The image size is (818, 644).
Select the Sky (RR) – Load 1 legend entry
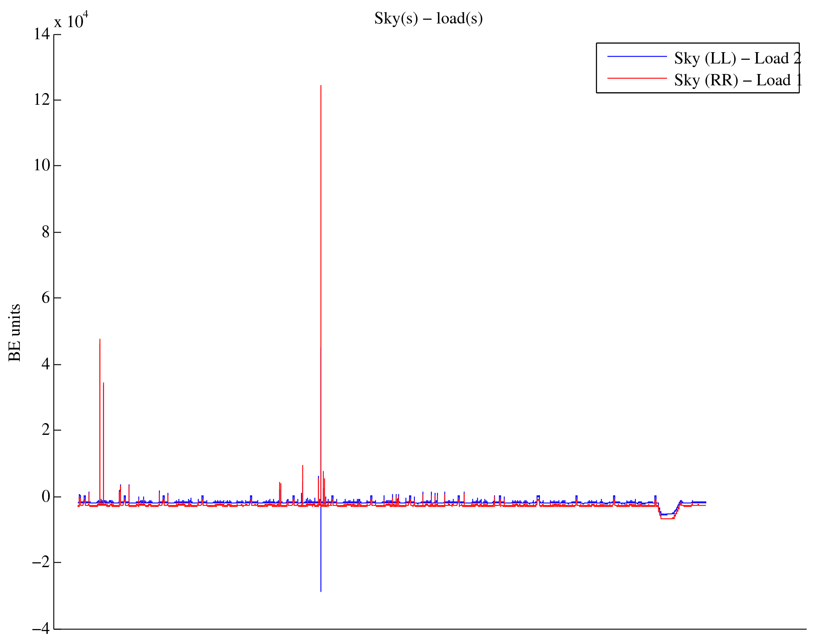coord(737,80)
